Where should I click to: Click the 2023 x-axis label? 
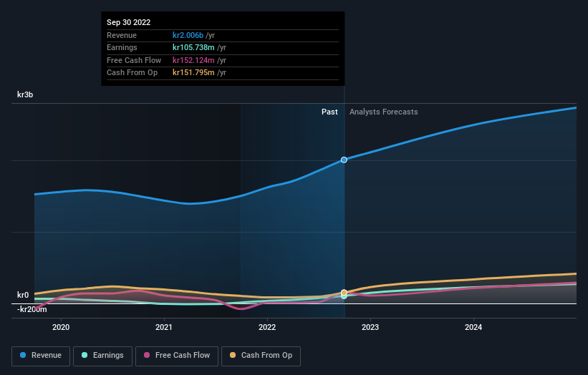point(370,328)
